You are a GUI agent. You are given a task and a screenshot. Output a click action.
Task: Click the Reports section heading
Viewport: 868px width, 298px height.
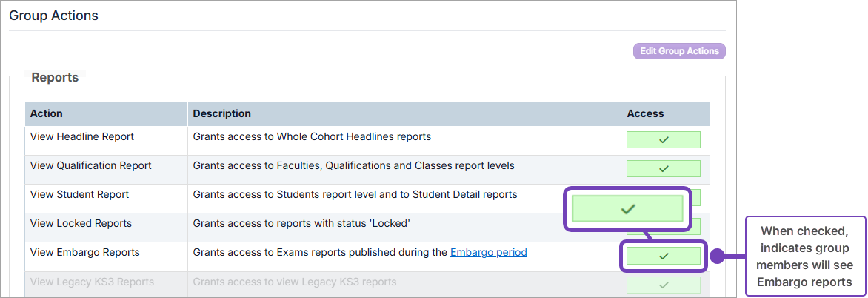click(55, 78)
